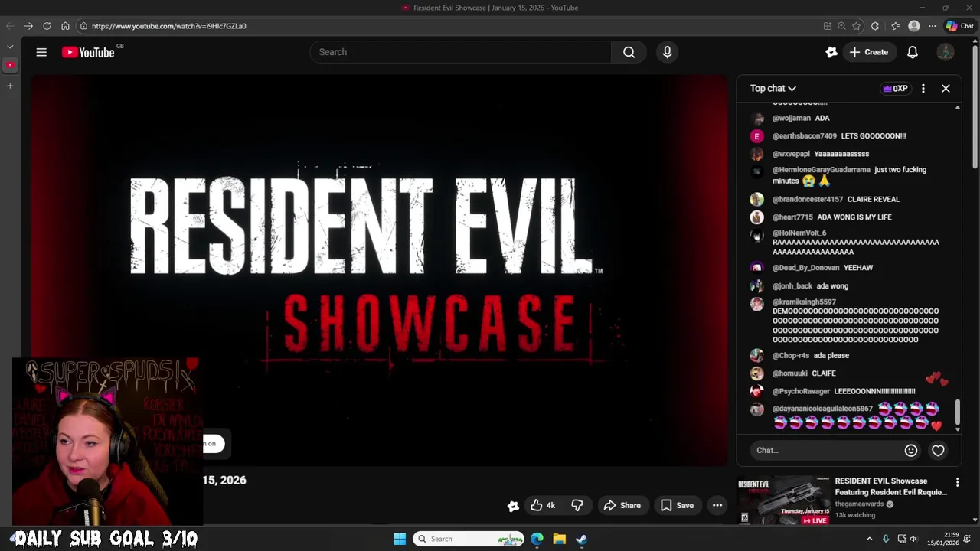Visit thegameawards channel link
Screen dimensions: 980x551
pos(859,504)
